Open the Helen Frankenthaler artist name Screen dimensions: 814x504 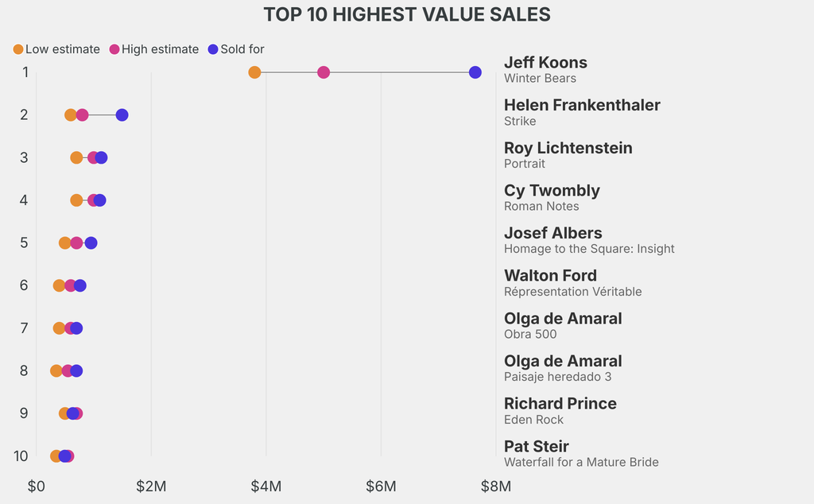pos(582,105)
